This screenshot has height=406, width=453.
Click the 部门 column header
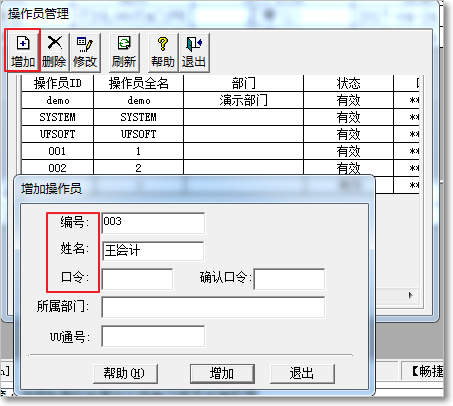point(244,83)
